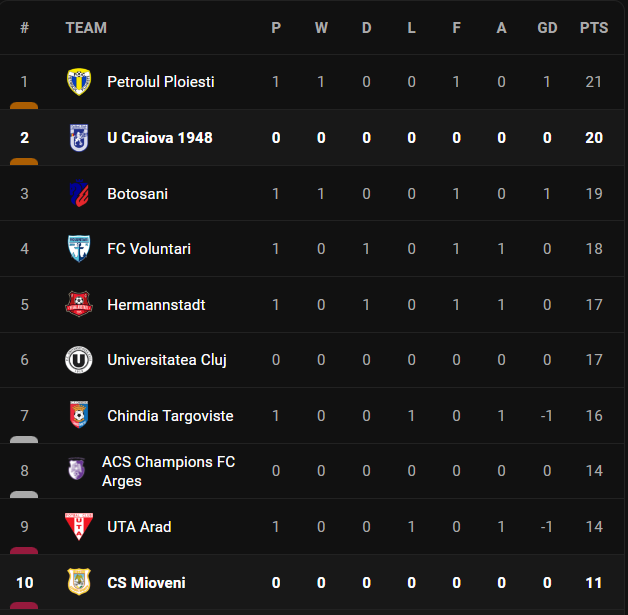Click the red relegation marker under position 9

click(24, 550)
